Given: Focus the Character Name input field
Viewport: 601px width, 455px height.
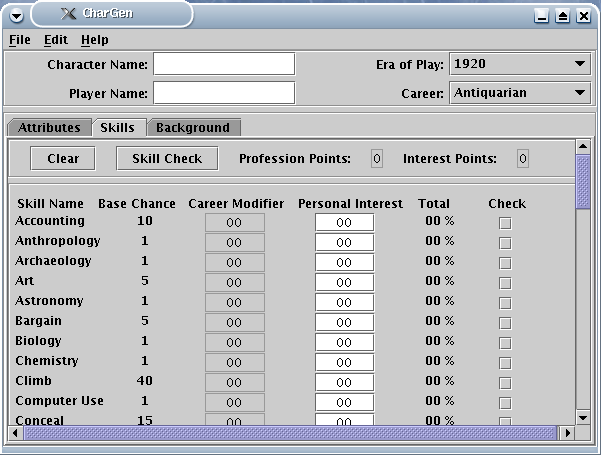Looking at the screenshot, I should (224, 64).
